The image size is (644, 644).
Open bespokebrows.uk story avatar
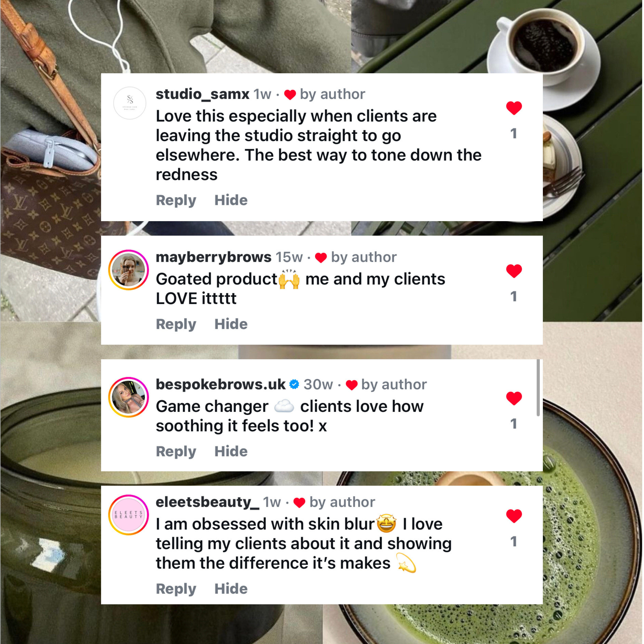(129, 397)
